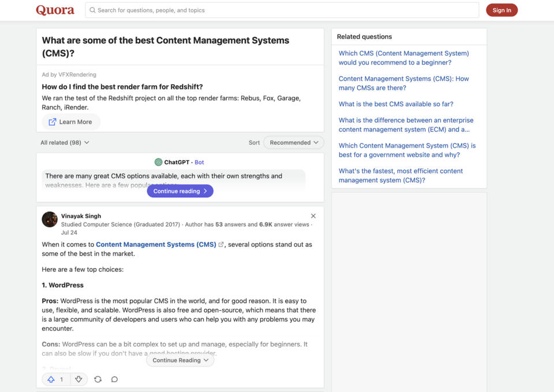554x392 pixels.
Task: Dismiss Vinayak Singh's answer with the X
Action: [313, 216]
